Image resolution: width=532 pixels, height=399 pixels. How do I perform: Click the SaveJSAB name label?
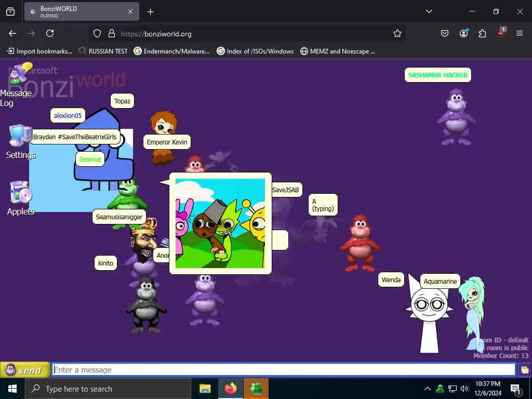[287, 190]
